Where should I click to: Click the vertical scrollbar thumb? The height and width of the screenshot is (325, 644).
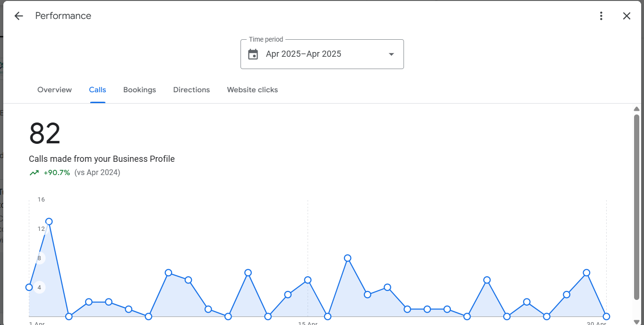[x=636, y=207]
